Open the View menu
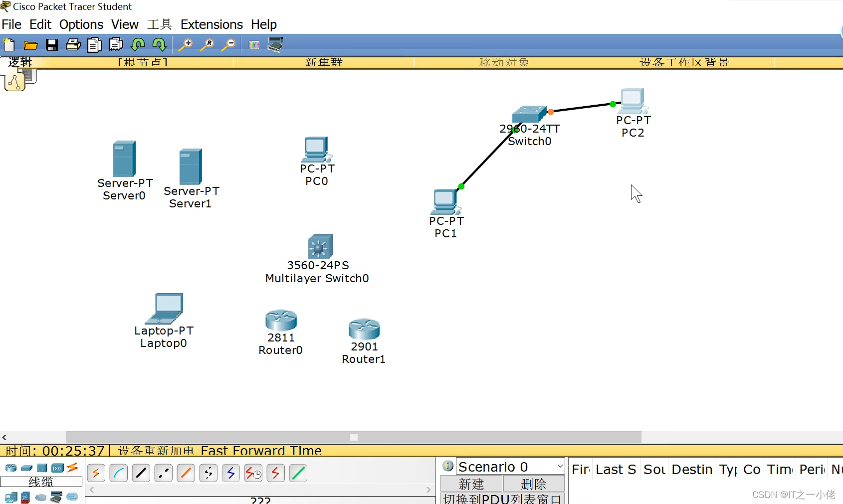843x504 pixels. (x=125, y=24)
